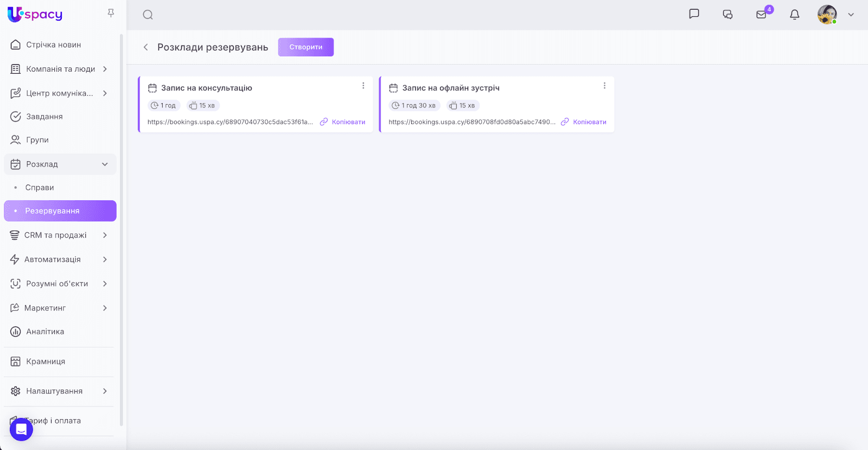Open Компанія та люди menu item
Image resolution: width=868 pixels, height=450 pixels.
pos(60,69)
